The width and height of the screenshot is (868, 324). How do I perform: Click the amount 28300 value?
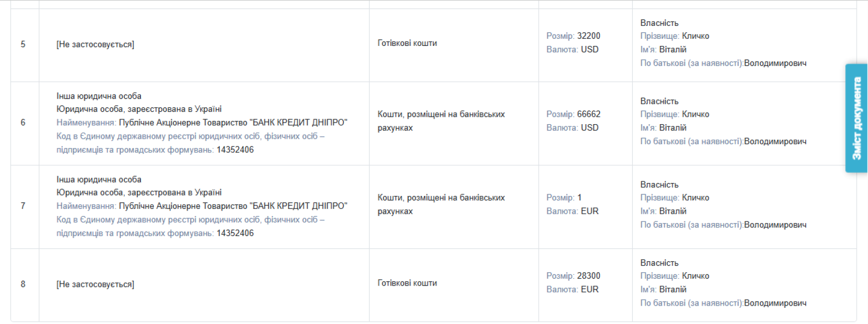[x=588, y=276]
